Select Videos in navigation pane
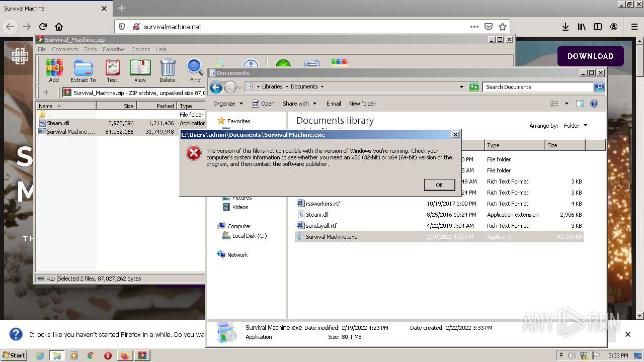Screen dimensions: 644x362 click(x=235, y=207)
